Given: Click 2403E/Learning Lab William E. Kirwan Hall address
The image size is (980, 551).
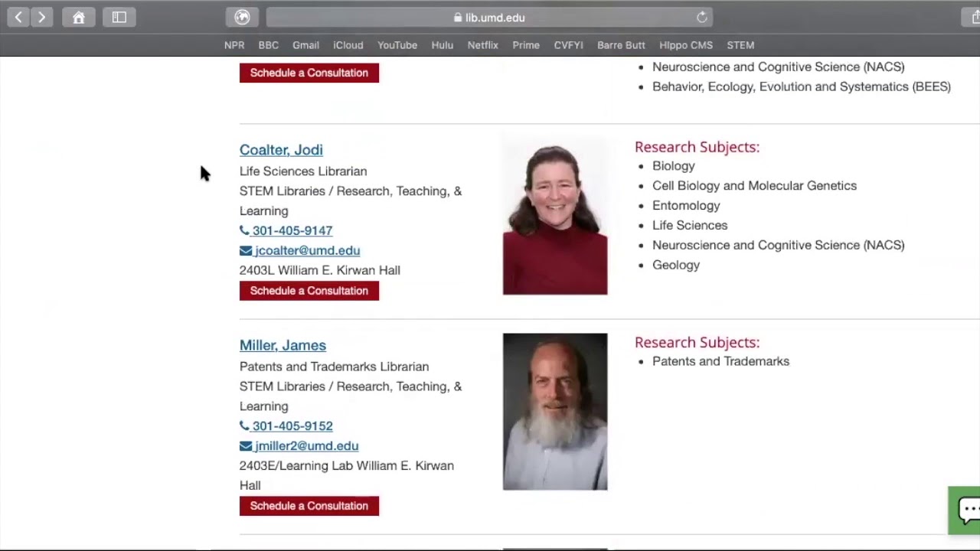Looking at the screenshot, I should coord(347,475).
